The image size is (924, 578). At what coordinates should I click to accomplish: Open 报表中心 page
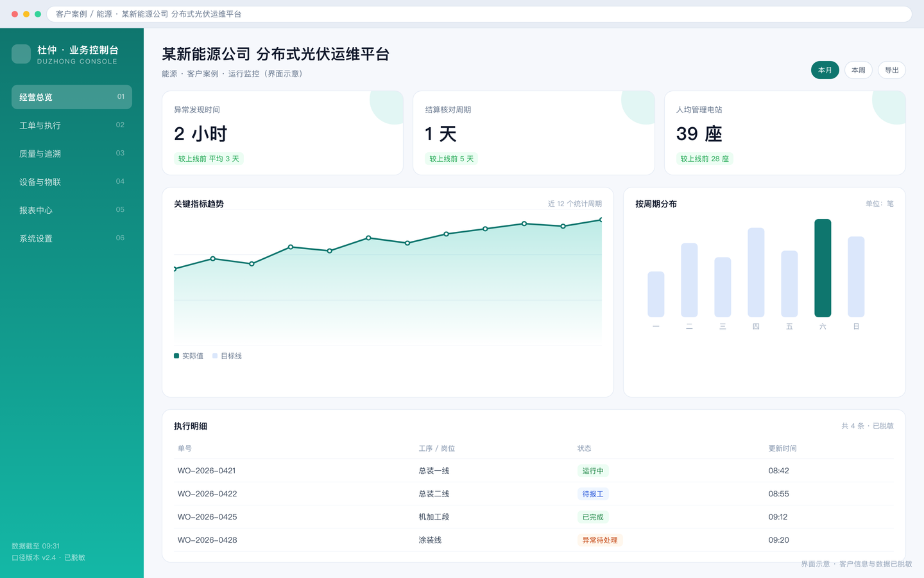(x=72, y=210)
